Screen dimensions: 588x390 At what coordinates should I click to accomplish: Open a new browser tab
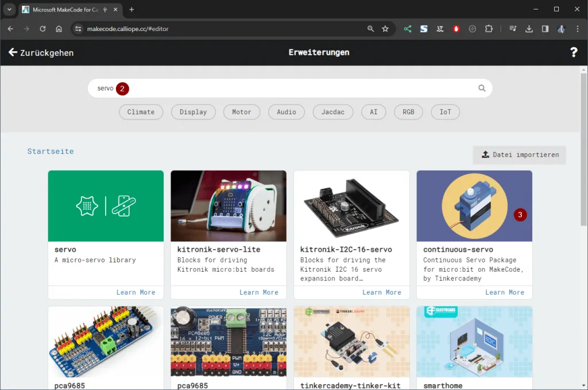(x=131, y=10)
